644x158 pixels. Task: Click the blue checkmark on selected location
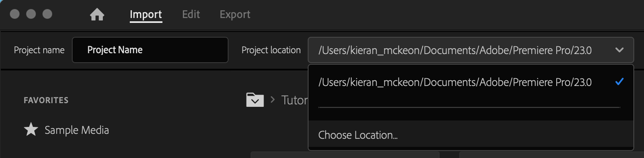click(619, 82)
